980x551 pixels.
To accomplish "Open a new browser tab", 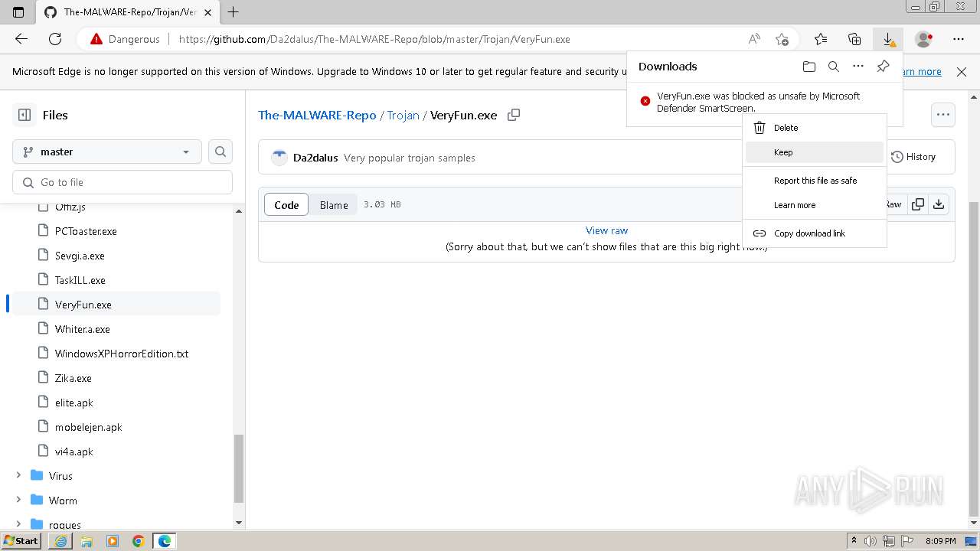I will click(x=234, y=11).
